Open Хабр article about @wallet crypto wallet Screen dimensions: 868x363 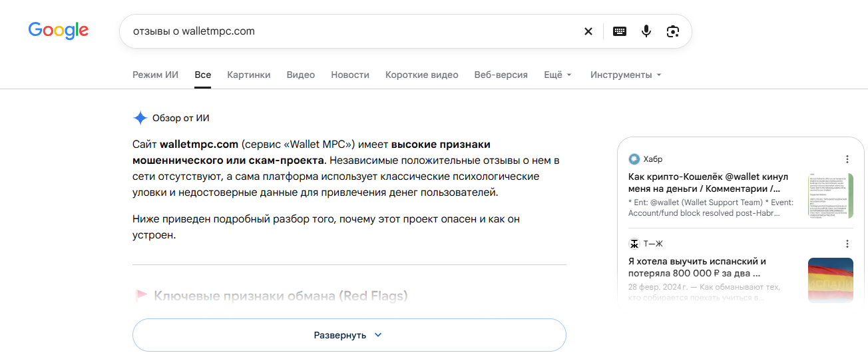click(708, 182)
